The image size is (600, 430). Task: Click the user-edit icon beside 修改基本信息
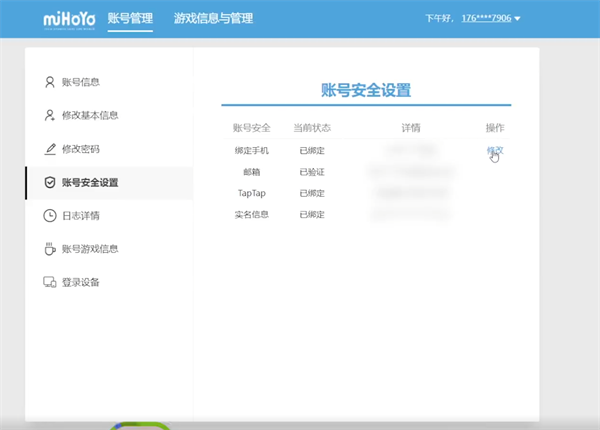click(50, 115)
